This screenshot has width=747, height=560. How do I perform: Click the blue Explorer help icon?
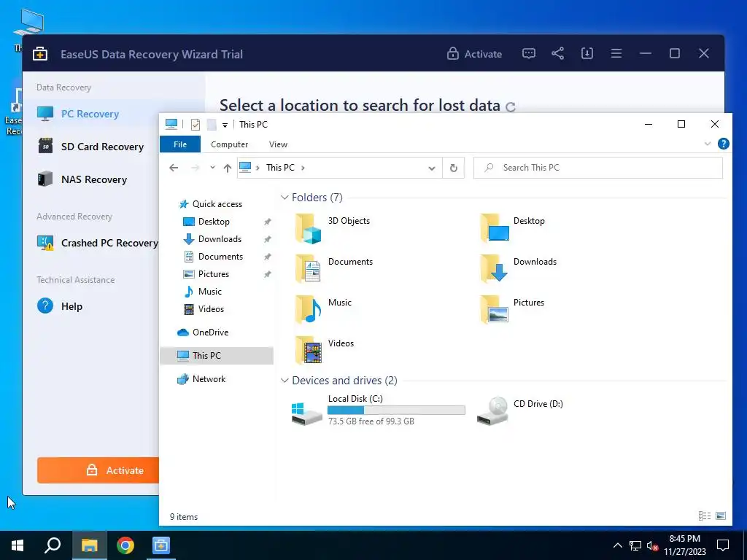pos(723,144)
